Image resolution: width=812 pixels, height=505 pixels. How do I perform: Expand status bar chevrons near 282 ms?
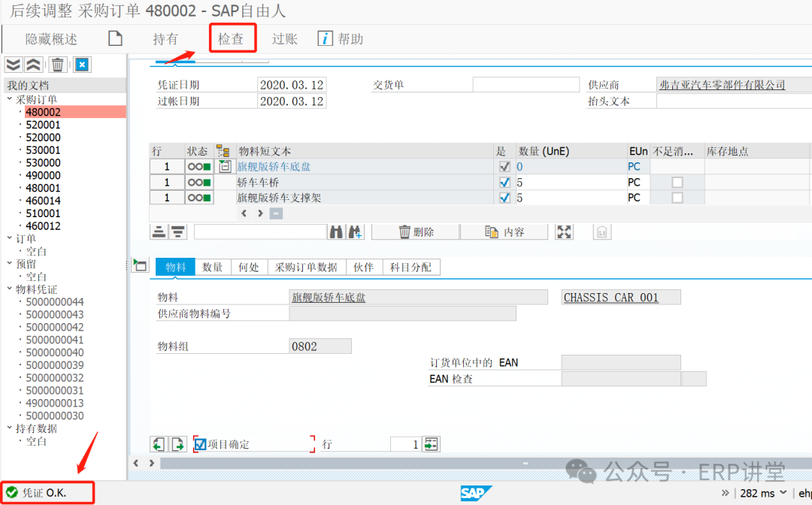(725, 492)
